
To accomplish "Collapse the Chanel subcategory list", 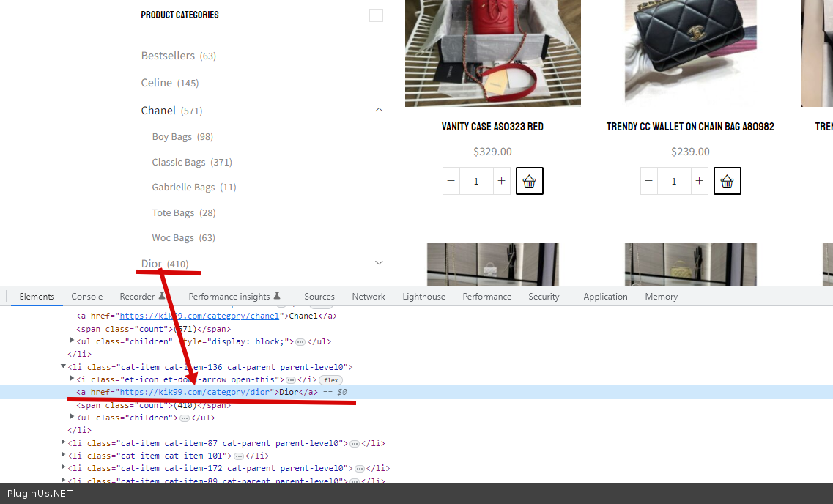I will (379, 111).
